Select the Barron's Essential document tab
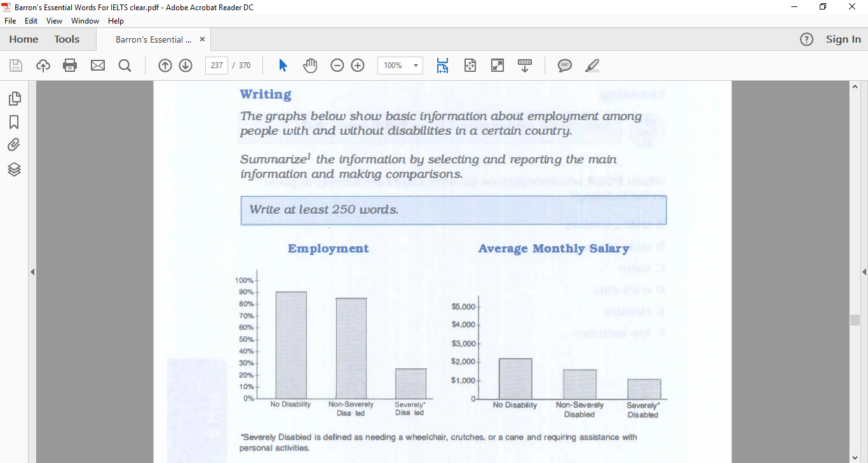Screen dimensions: 868x463 click(x=153, y=39)
